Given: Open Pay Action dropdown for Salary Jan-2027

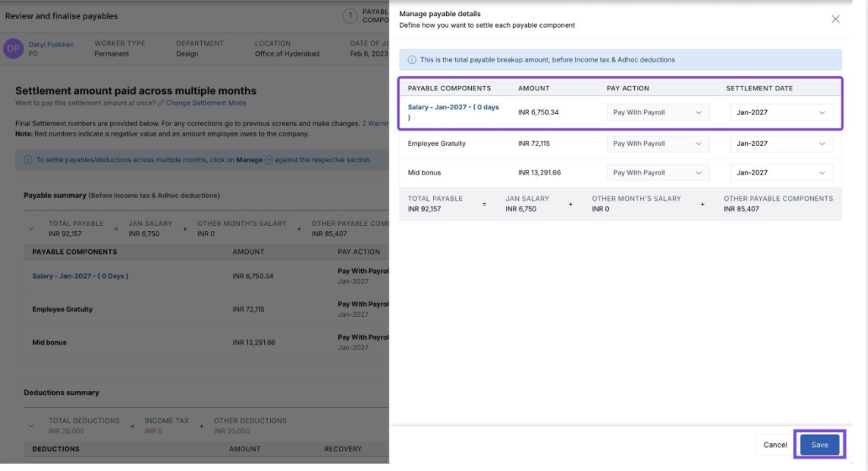Looking at the screenshot, I should click(657, 113).
